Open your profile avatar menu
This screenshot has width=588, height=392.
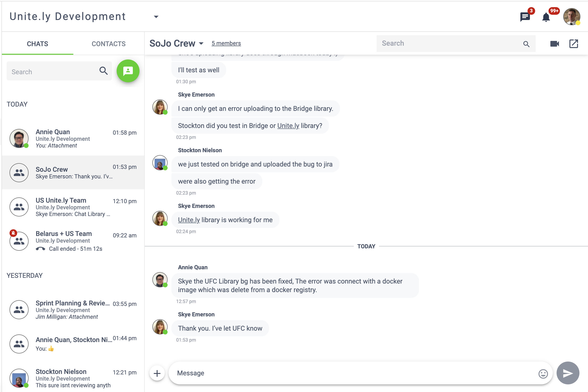coord(572,16)
